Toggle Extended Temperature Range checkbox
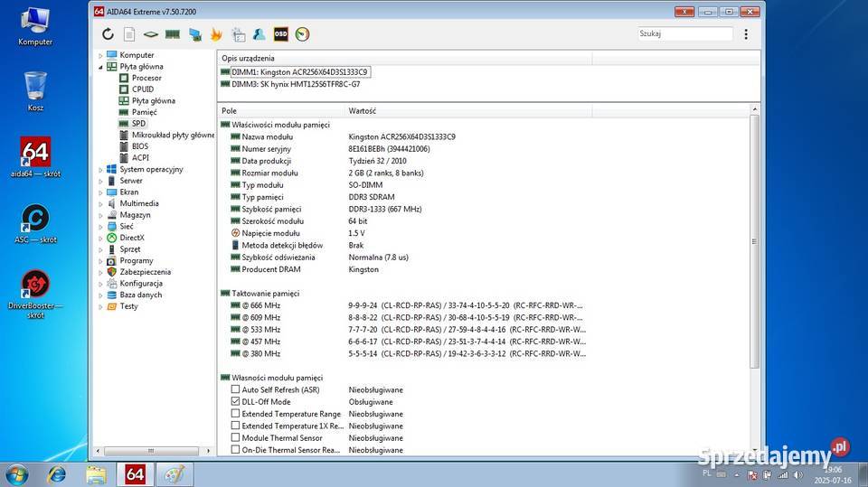The image size is (868, 487). [235, 414]
